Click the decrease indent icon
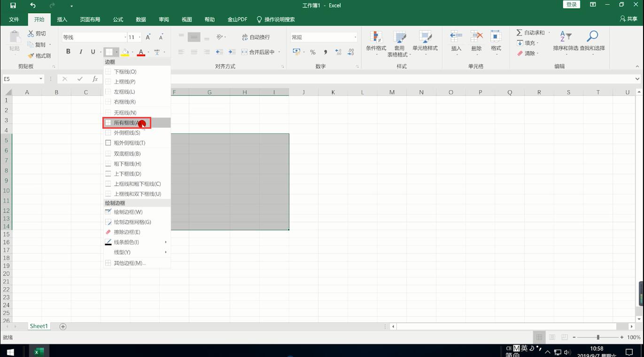Image resolution: width=644 pixels, height=357 pixels. (x=219, y=52)
